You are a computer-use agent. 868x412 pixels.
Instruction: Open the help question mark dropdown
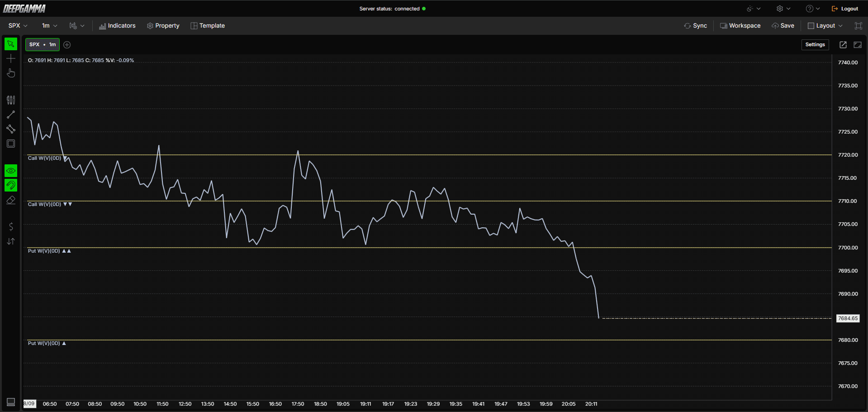pos(813,9)
